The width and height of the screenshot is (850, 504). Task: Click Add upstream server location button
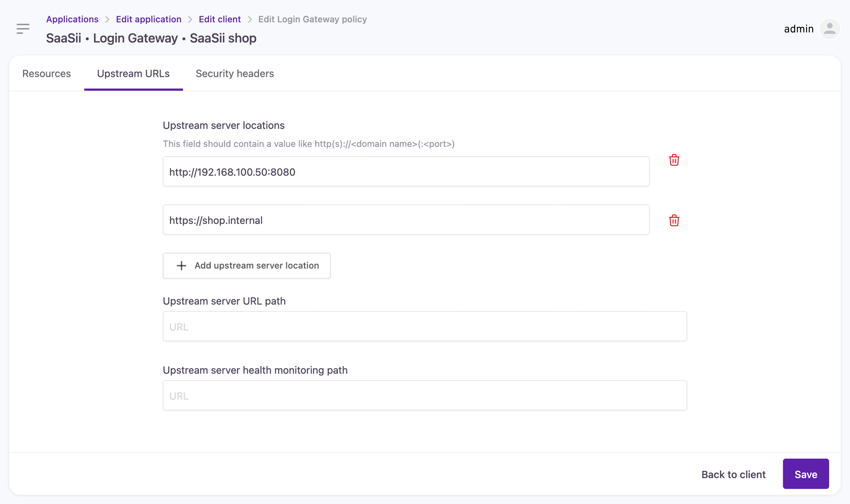coord(246,266)
